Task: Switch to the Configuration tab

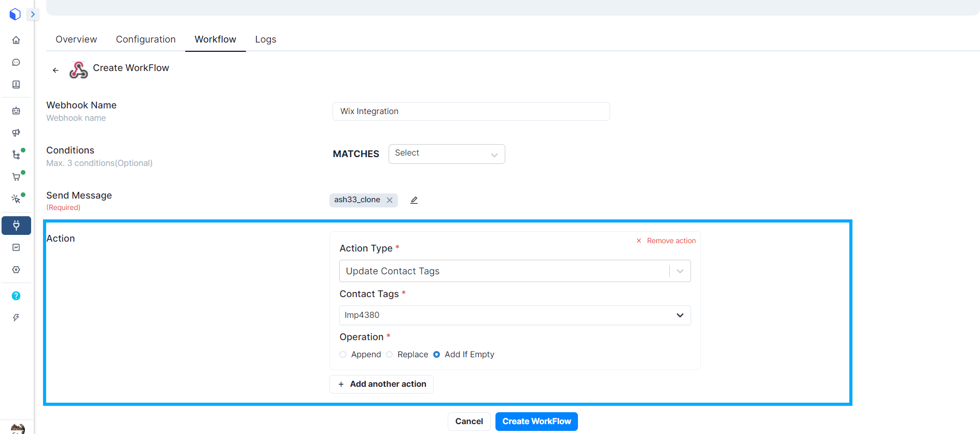Action: [x=146, y=39]
